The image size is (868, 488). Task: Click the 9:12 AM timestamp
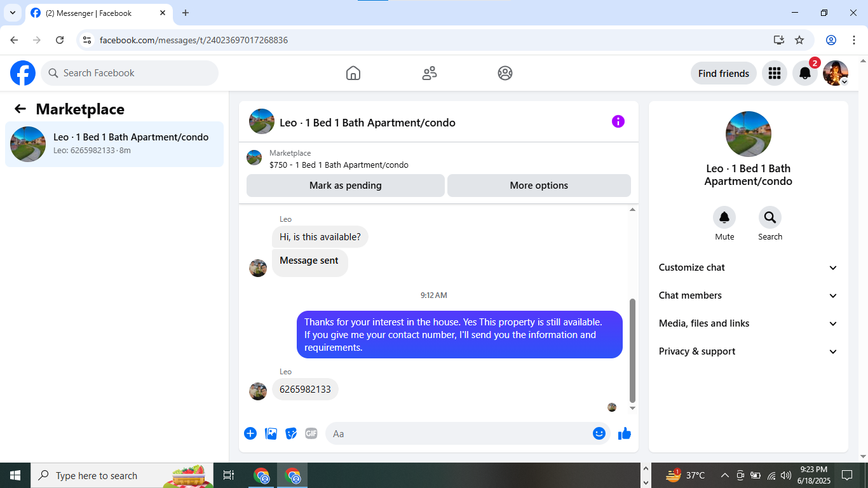pos(434,295)
